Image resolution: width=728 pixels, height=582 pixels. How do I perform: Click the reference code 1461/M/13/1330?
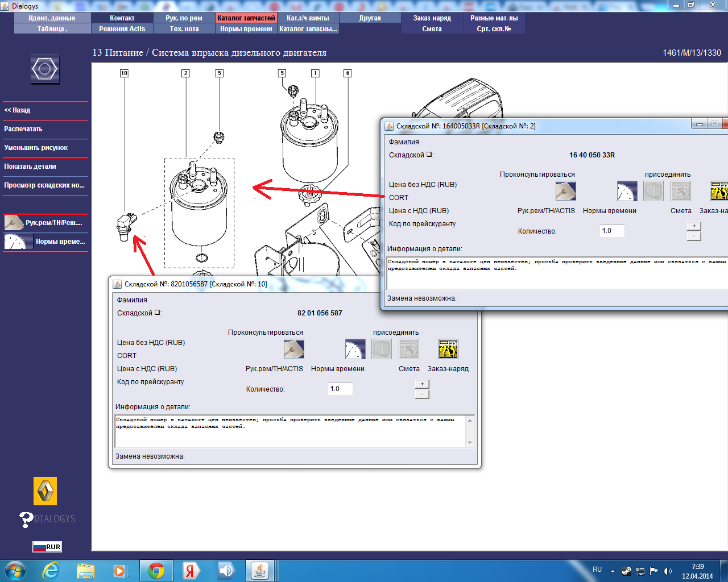(692, 53)
